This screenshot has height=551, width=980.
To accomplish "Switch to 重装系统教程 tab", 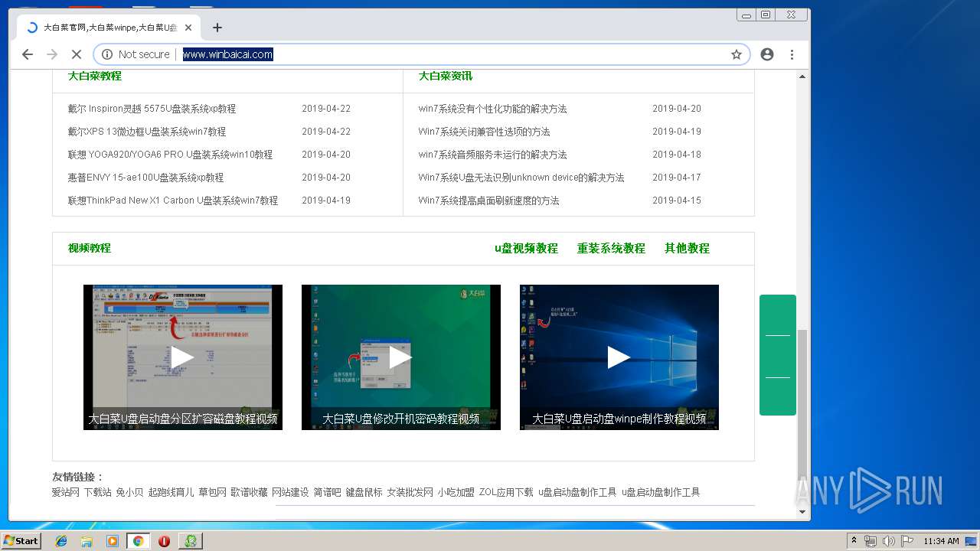I will [611, 248].
